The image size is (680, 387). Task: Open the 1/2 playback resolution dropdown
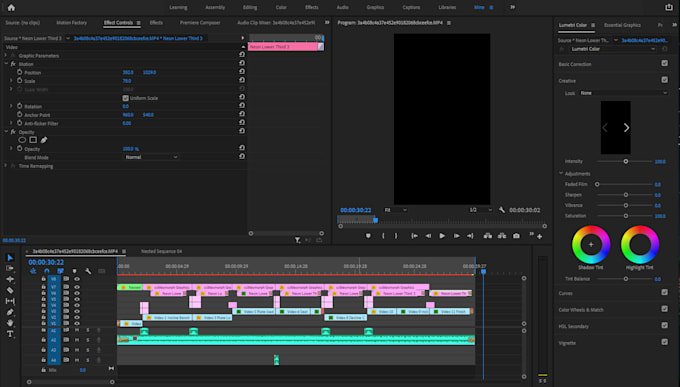tap(481, 210)
